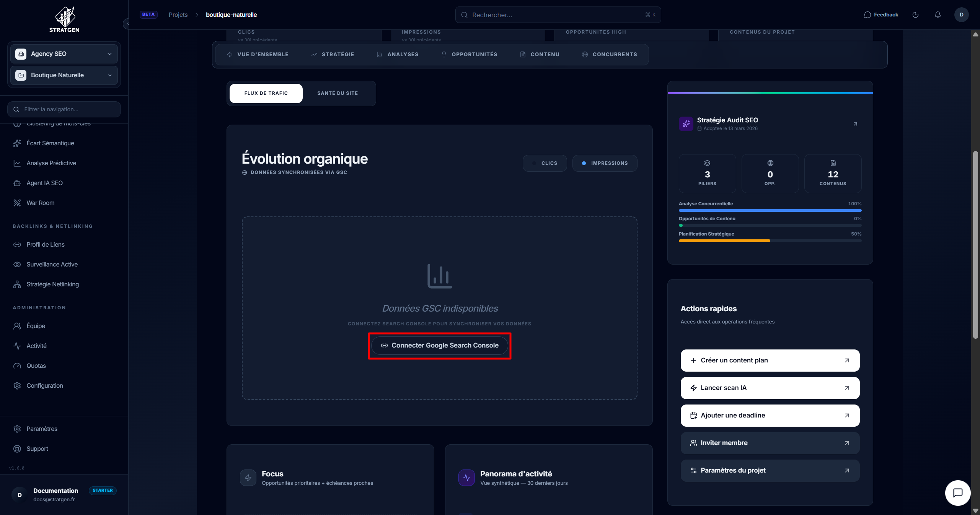980x515 pixels.
Task: Open the Stratégie Audit SEO external link arrow
Action: coord(856,124)
